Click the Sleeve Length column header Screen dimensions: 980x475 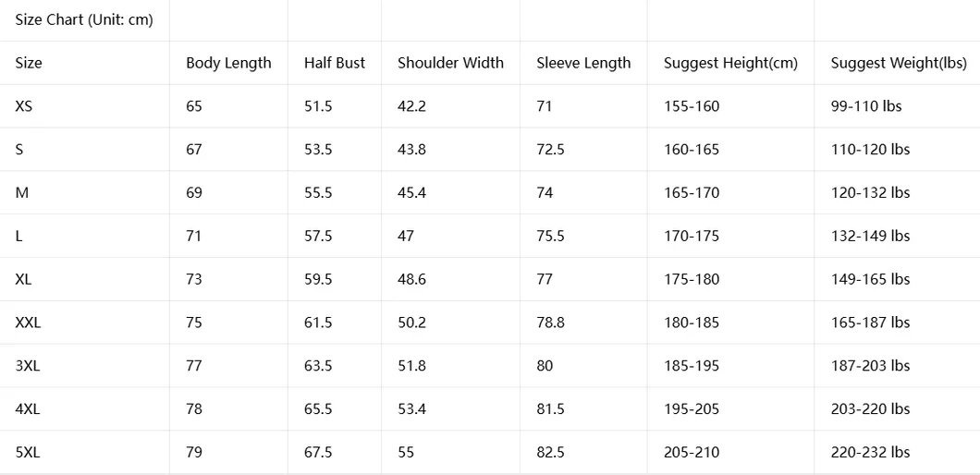(583, 63)
